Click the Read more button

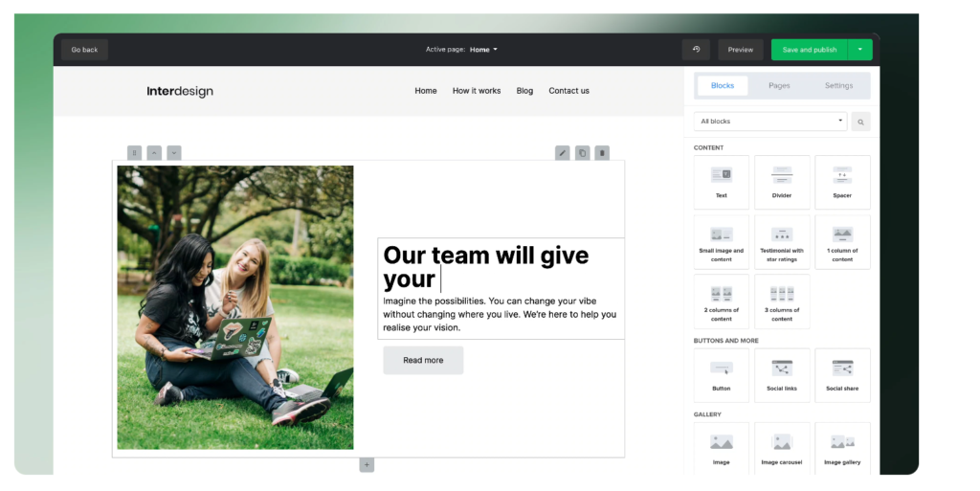pyautogui.click(x=423, y=361)
